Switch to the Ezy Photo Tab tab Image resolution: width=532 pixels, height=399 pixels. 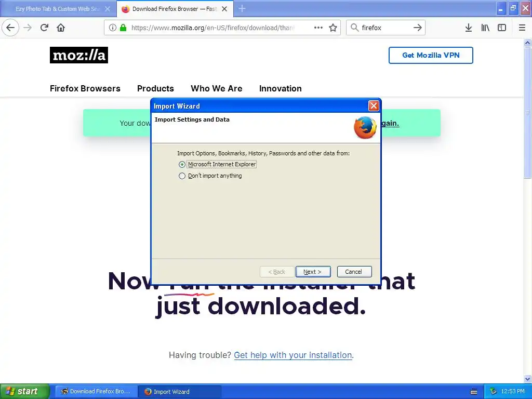tap(58, 9)
